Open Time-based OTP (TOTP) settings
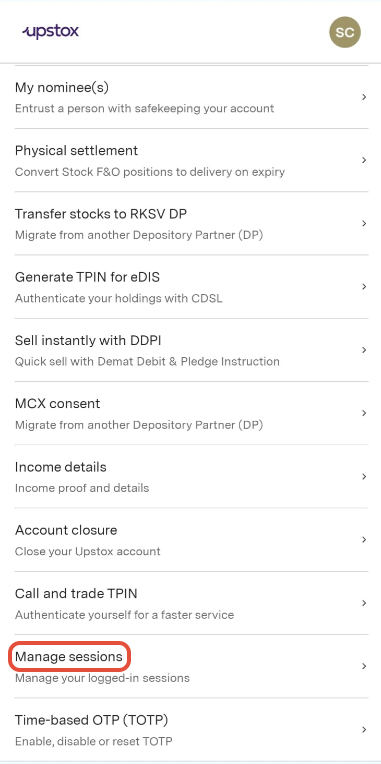 190,729
